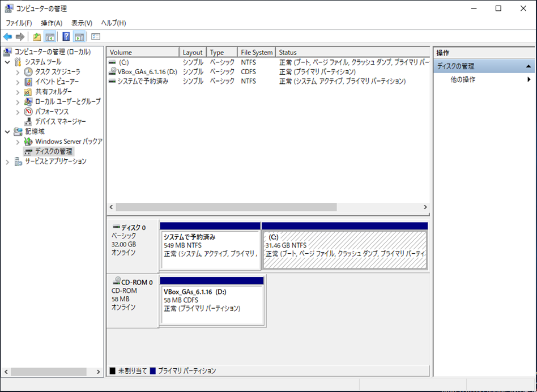Select パフォーマンス in the tree
The image size is (537, 392).
click(x=52, y=112)
